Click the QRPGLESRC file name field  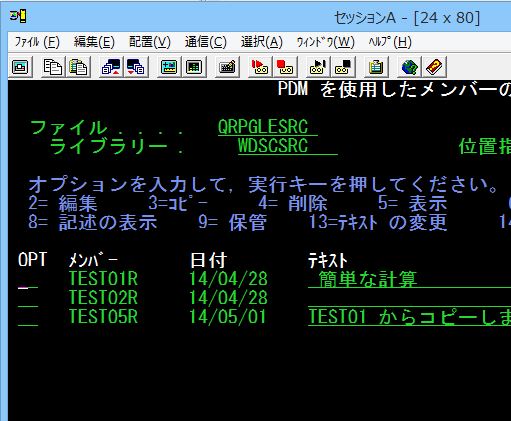268,127
